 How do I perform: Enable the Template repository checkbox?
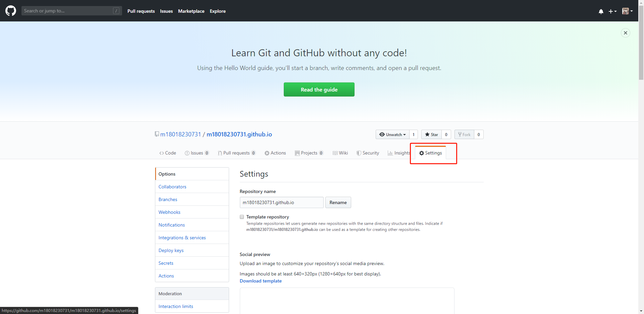pyautogui.click(x=242, y=217)
